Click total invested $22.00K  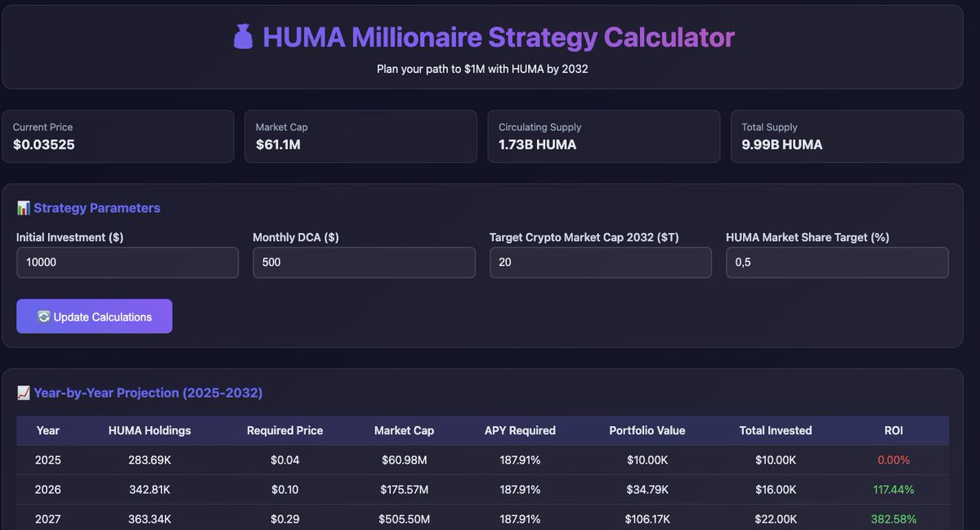(776, 519)
